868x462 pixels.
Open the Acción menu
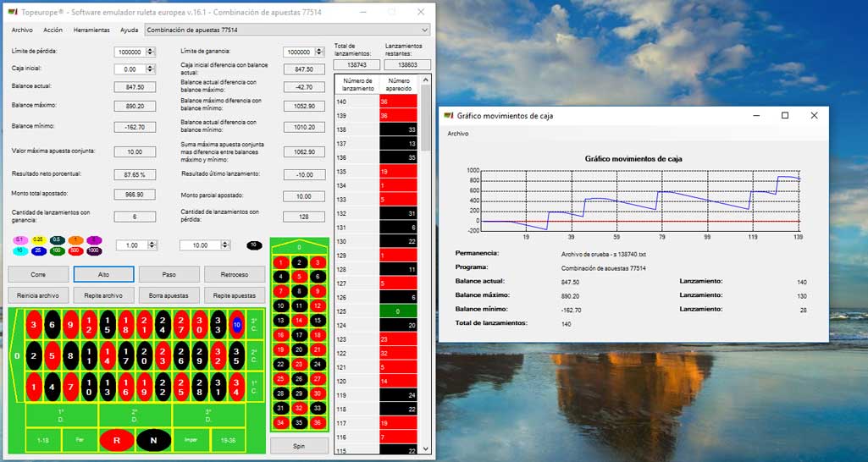[53, 30]
